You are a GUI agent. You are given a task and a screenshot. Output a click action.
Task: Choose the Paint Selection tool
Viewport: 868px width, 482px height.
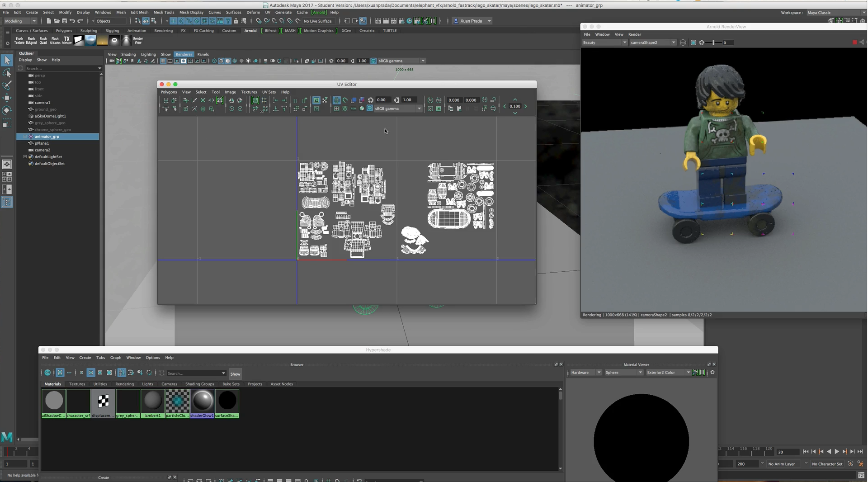tap(7, 85)
